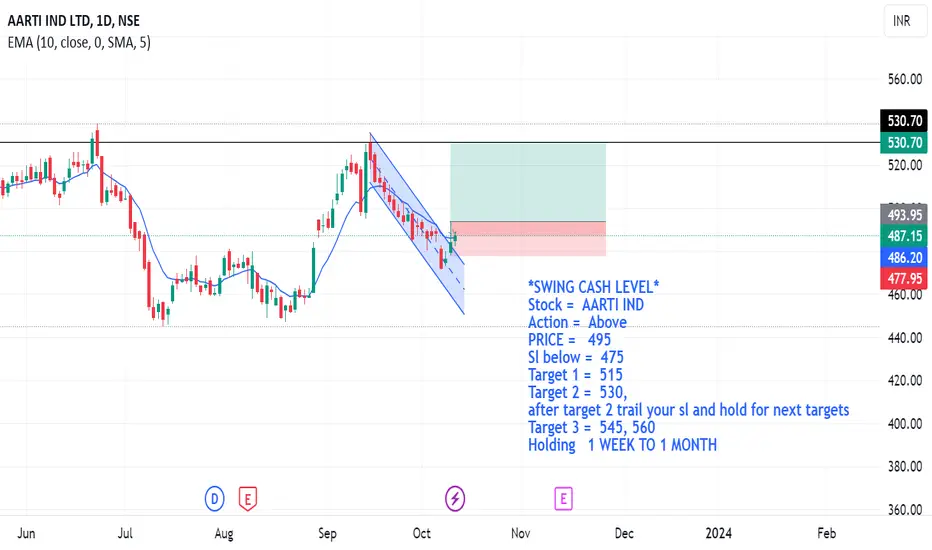
Task: Click the red E earnings marker
Action: click(248, 499)
